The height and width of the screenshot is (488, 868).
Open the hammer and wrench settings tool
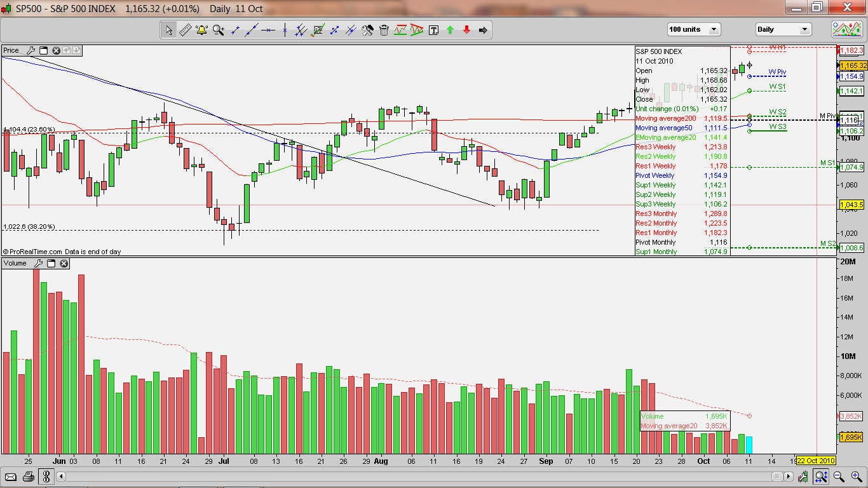pyautogui.click(x=367, y=30)
